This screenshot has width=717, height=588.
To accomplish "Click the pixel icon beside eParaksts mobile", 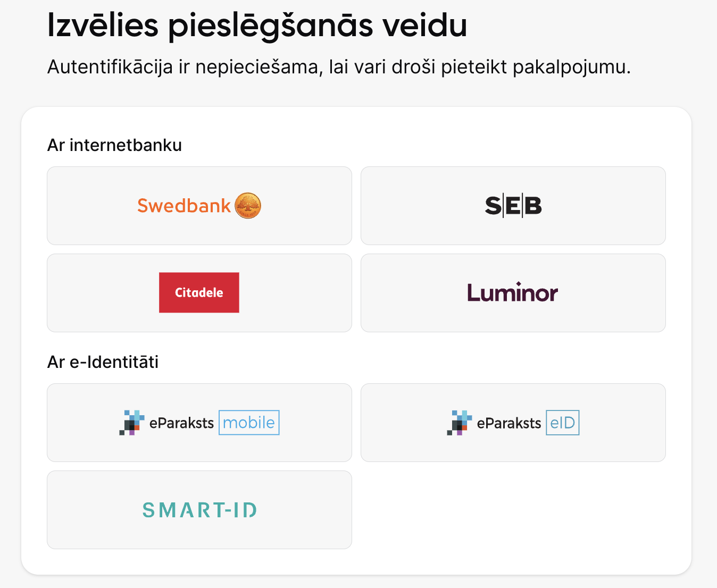I will pos(132,423).
